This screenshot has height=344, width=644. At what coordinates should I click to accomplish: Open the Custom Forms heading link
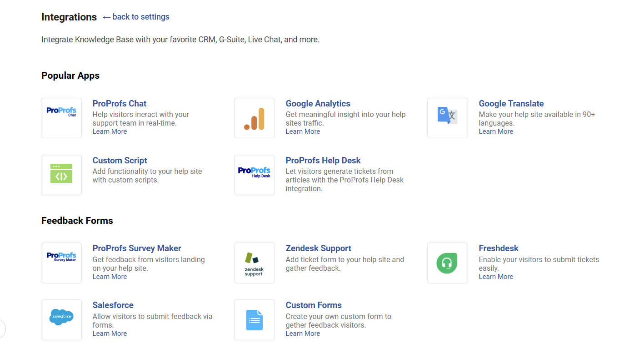click(314, 305)
